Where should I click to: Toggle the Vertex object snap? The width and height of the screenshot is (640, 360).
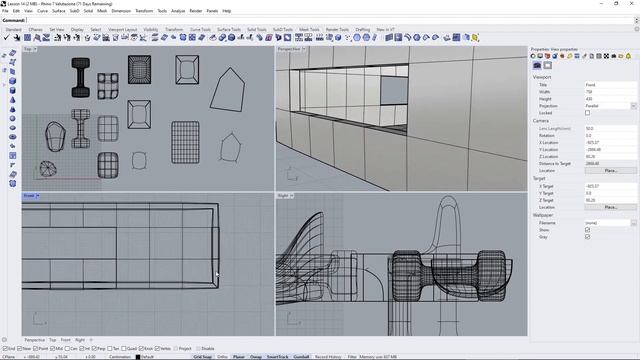coord(157,349)
